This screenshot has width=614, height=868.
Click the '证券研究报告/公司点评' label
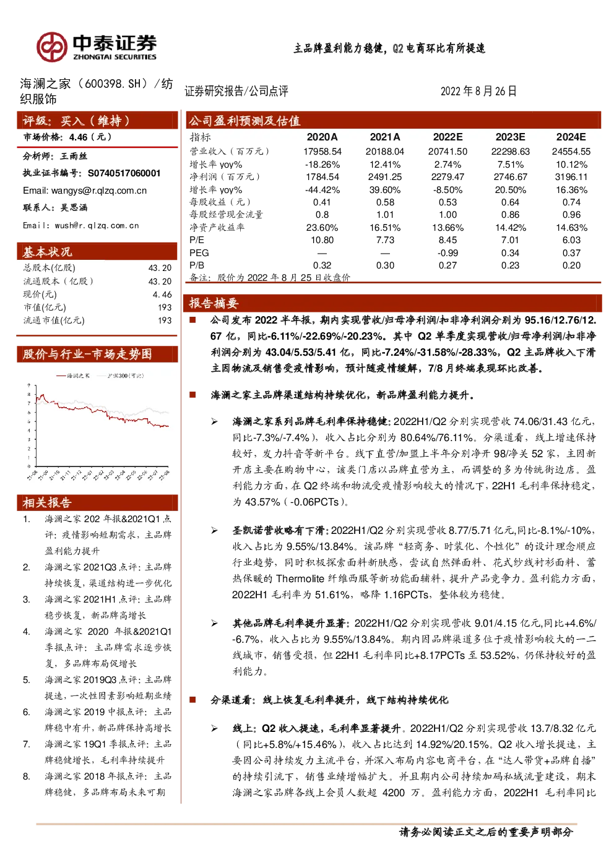point(236,91)
